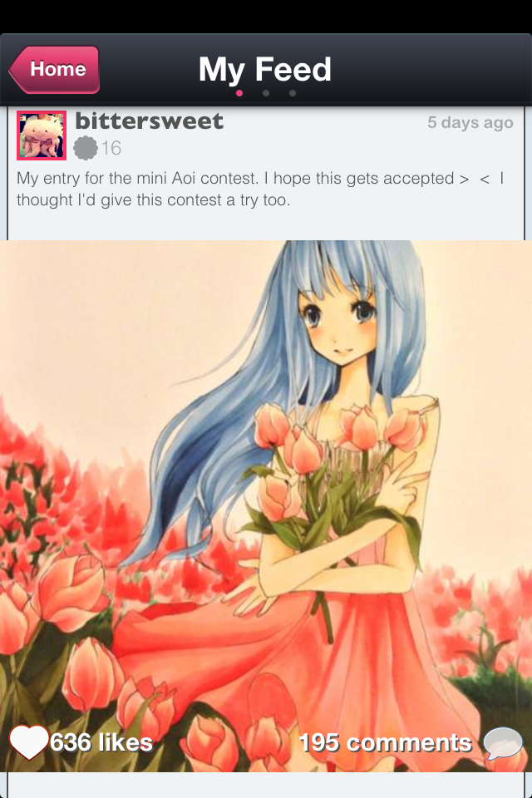Open the bittersweet username link
Viewport: 532px width, 798px height.
click(x=149, y=121)
